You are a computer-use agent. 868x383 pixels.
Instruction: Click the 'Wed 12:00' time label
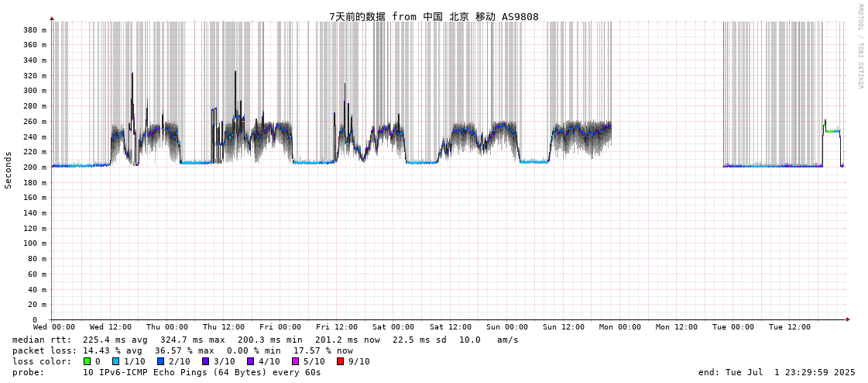point(112,328)
